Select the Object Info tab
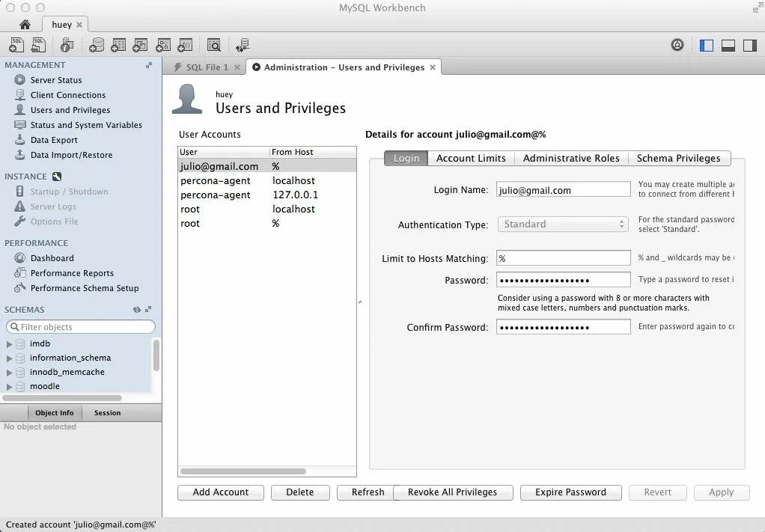This screenshot has height=532, width=765. point(54,412)
